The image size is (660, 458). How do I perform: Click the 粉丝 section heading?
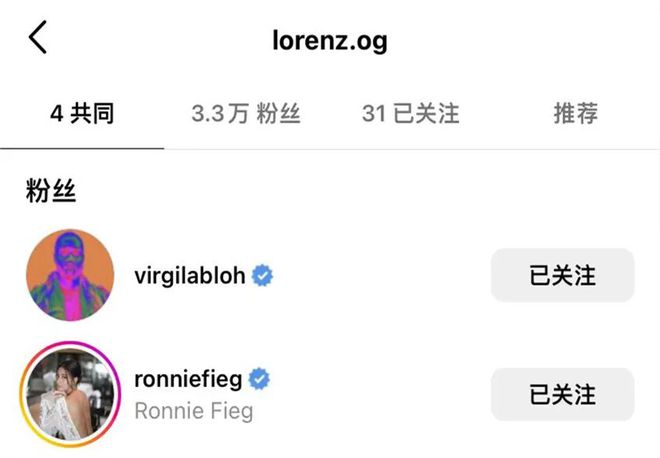[51, 192]
